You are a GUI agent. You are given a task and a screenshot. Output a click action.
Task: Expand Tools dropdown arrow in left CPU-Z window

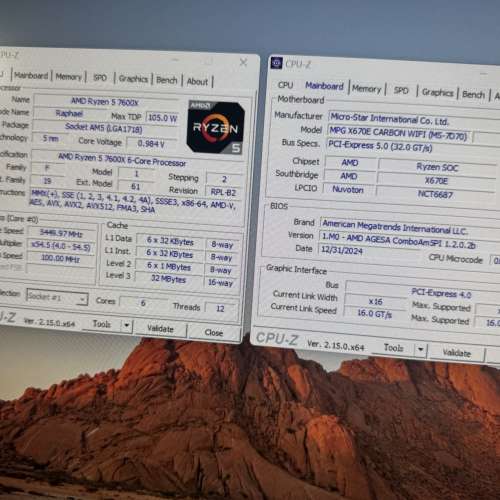[127, 325]
